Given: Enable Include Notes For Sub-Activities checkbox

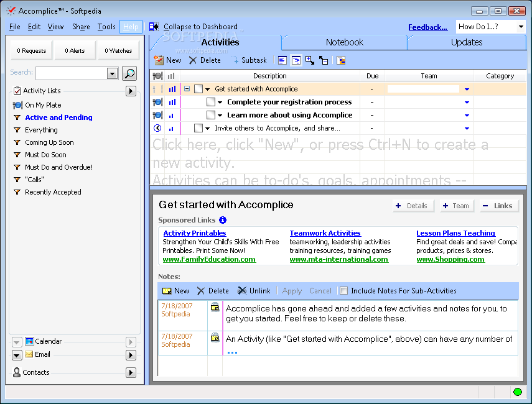Looking at the screenshot, I should [343, 291].
